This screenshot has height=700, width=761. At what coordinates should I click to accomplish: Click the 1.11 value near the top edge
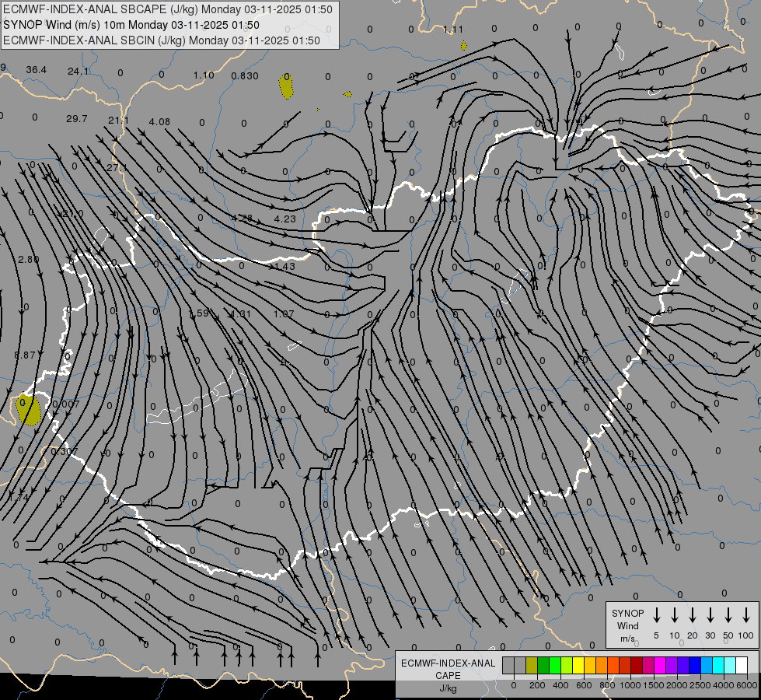coord(453,30)
